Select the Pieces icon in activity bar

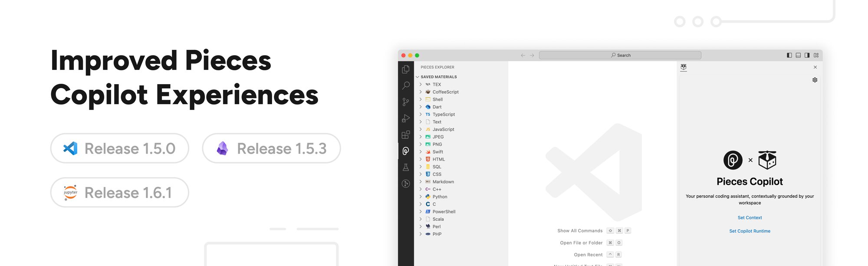pos(406,151)
